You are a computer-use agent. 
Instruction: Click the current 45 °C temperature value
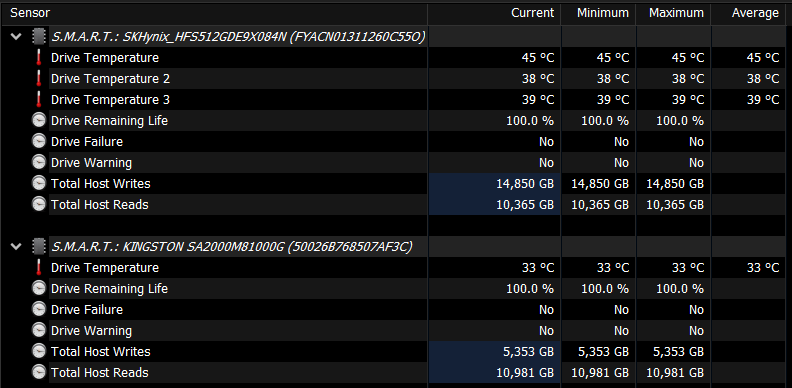click(x=538, y=58)
